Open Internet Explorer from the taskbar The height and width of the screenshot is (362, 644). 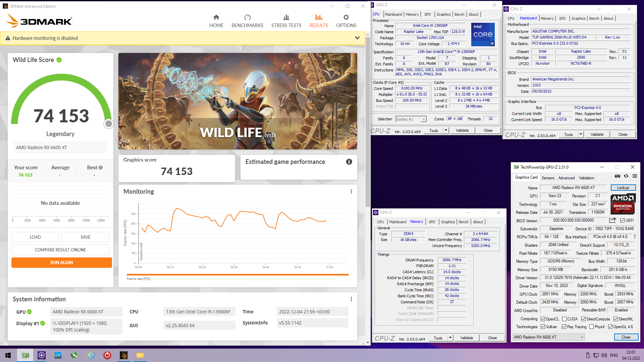(x=91, y=355)
